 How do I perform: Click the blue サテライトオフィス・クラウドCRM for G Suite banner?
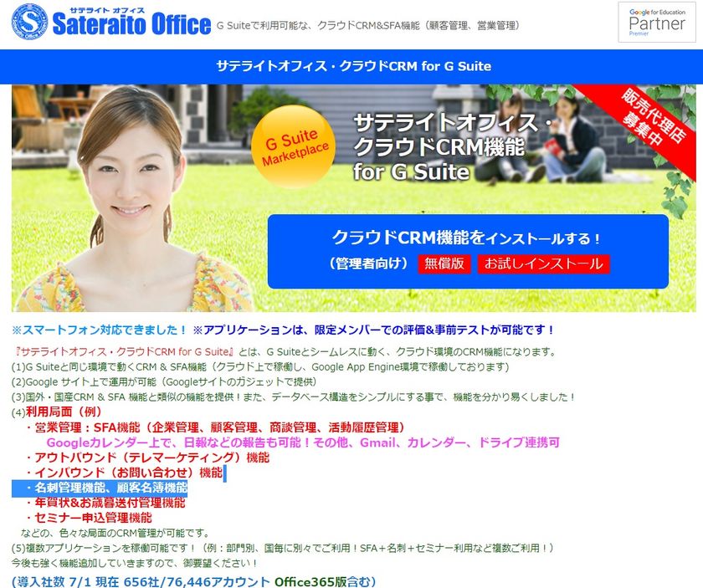(351, 66)
